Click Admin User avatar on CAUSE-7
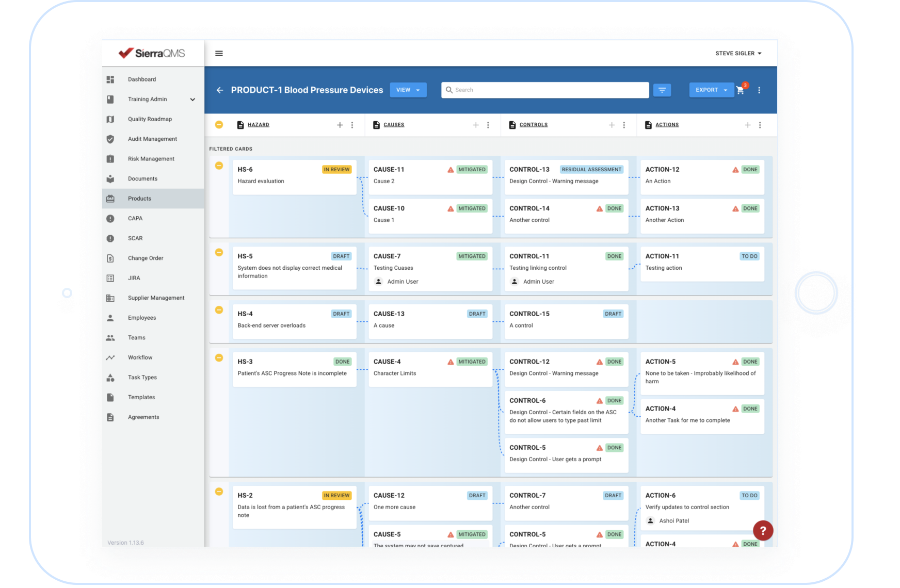Viewport: 900px width, 588px height. tap(378, 282)
